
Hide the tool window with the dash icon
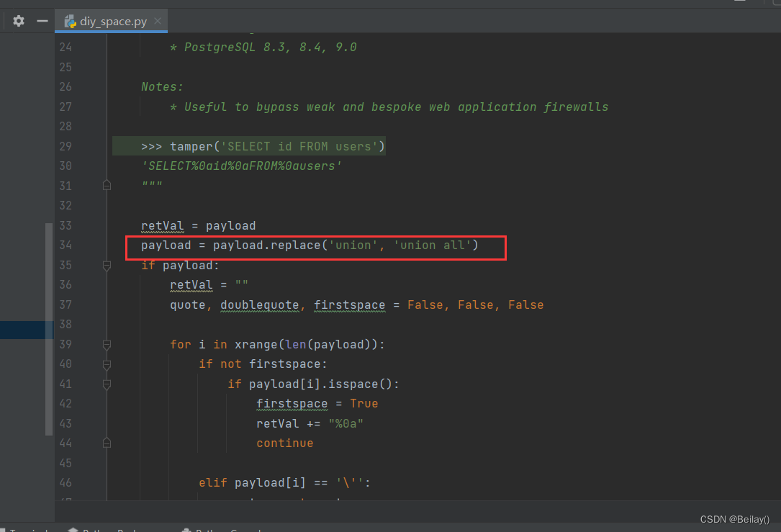pyautogui.click(x=42, y=21)
